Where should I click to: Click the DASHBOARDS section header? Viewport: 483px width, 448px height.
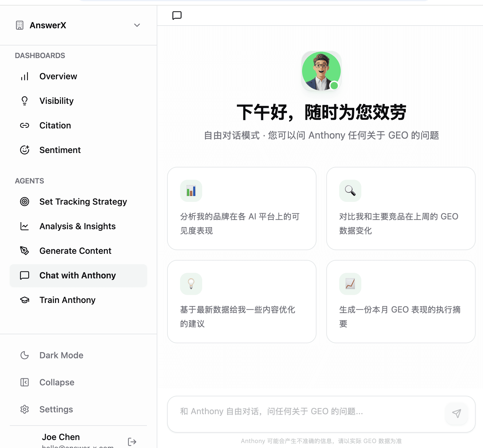pos(40,56)
